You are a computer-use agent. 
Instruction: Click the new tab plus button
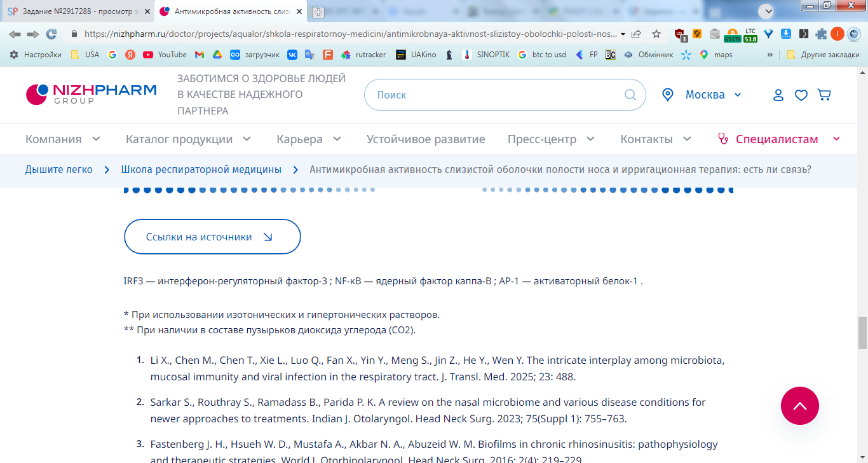click(x=318, y=11)
